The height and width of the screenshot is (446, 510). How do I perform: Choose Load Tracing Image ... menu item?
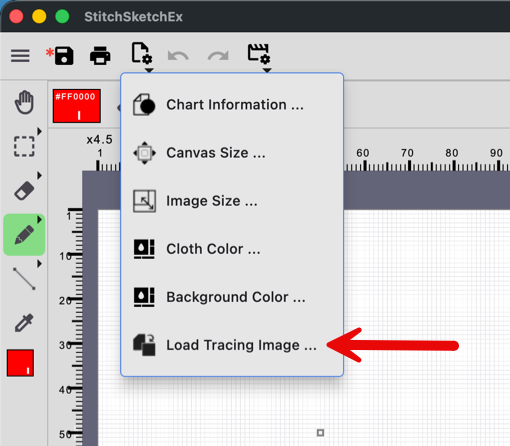pyautogui.click(x=232, y=345)
